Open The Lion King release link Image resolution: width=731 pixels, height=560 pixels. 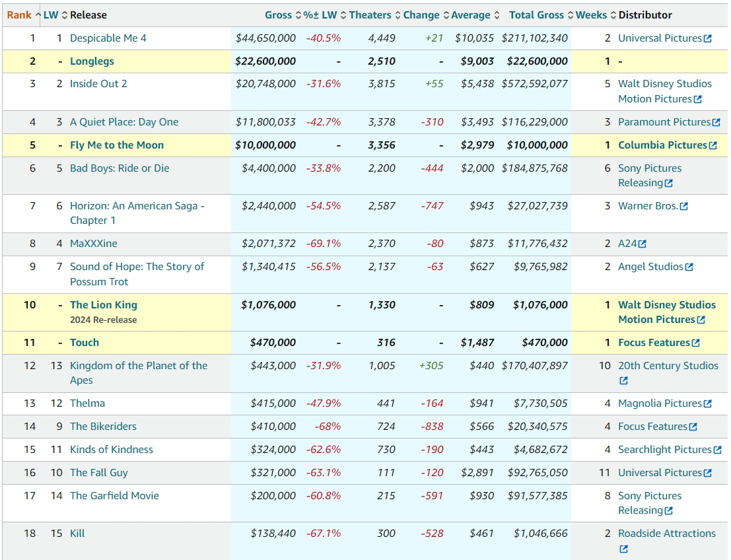(x=104, y=305)
